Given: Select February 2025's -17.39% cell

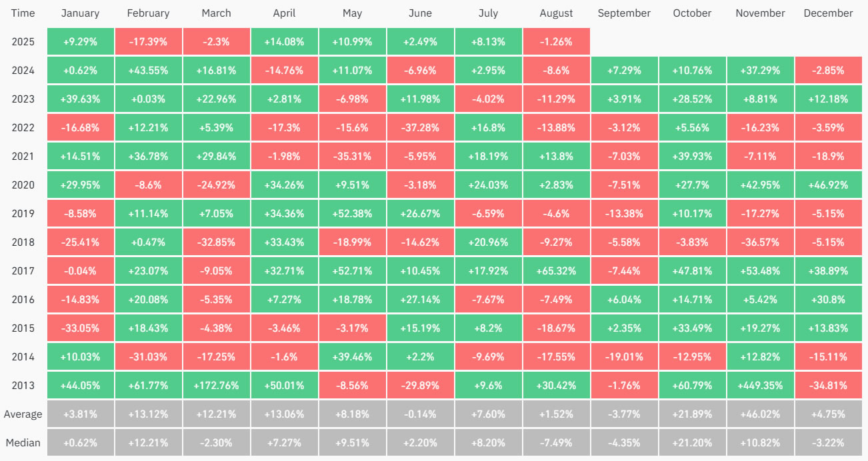Looking at the screenshot, I should pyautogui.click(x=148, y=41).
